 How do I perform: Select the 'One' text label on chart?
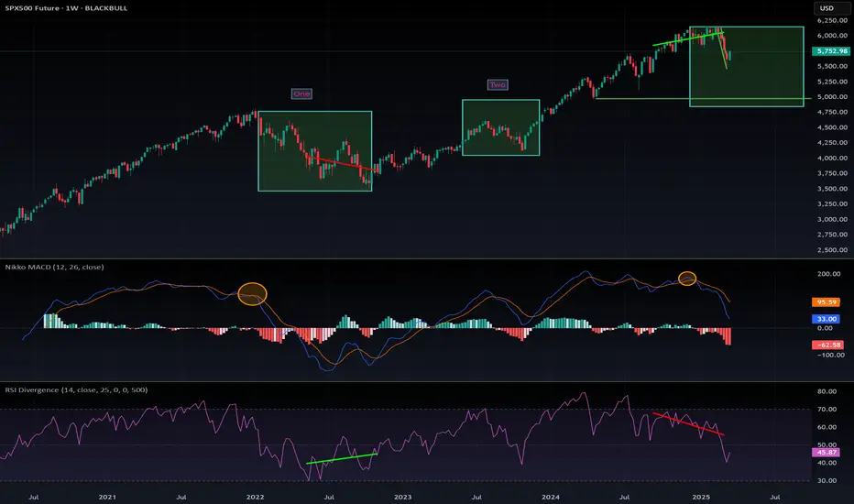click(301, 93)
